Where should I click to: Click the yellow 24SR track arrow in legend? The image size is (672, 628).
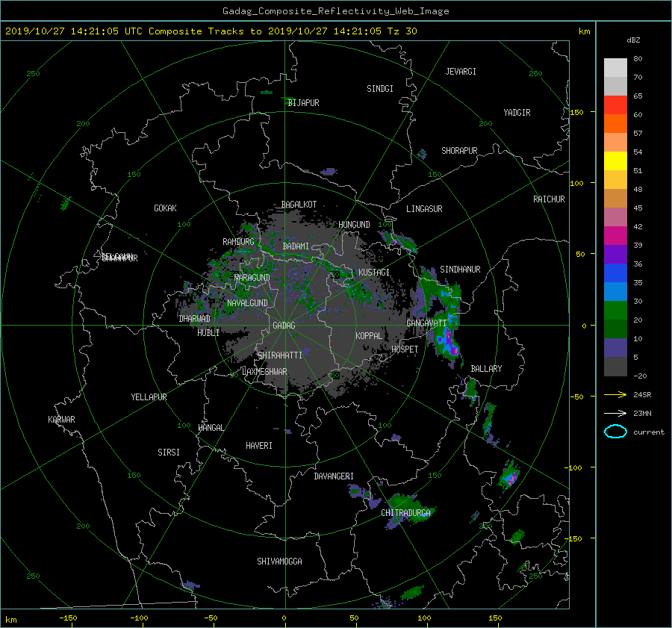(x=615, y=395)
